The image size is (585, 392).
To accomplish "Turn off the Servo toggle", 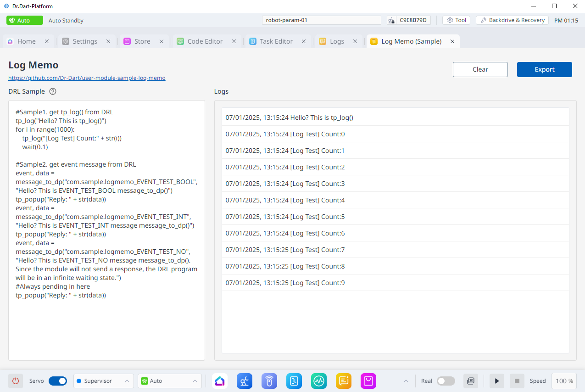I will point(58,381).
